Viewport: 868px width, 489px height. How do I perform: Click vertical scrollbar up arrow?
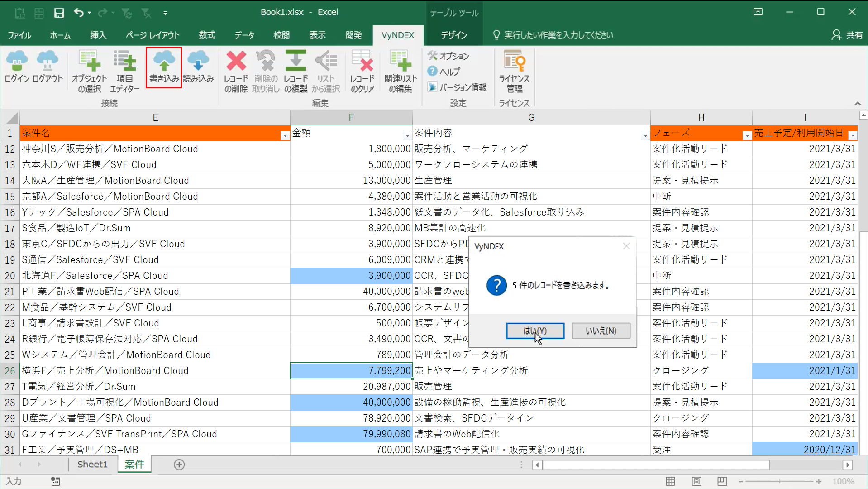click(863, 115)
